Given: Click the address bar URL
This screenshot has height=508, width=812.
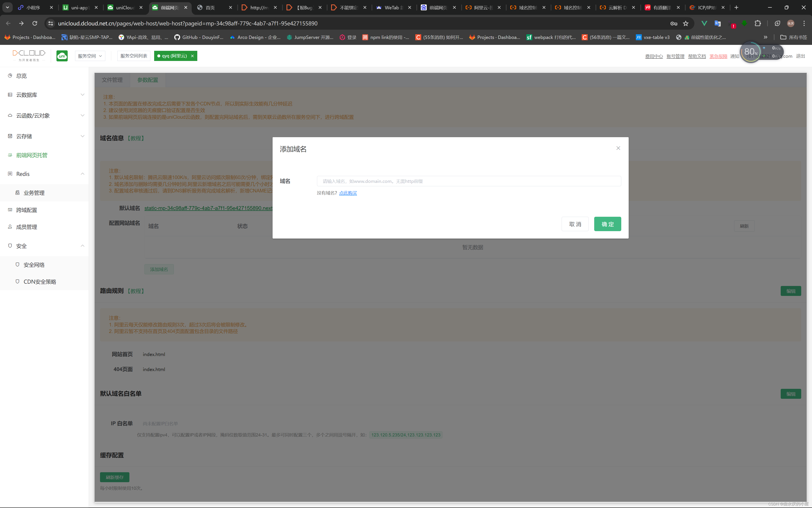Looking at the screenshot, I should (x=188, y=23).
